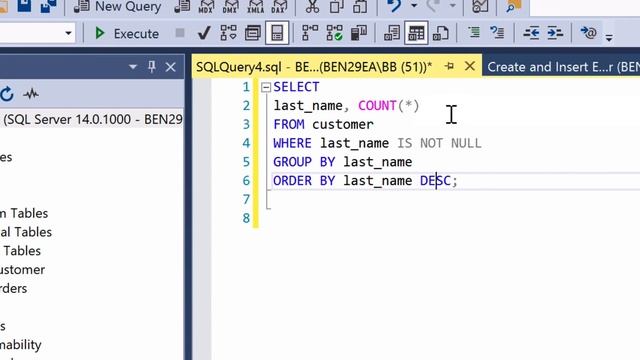The height and width of the screenshot is (360, 640).
Task: Click COUNT(*) on line 2
Action: pyautogui.click(x=389, y=106)
